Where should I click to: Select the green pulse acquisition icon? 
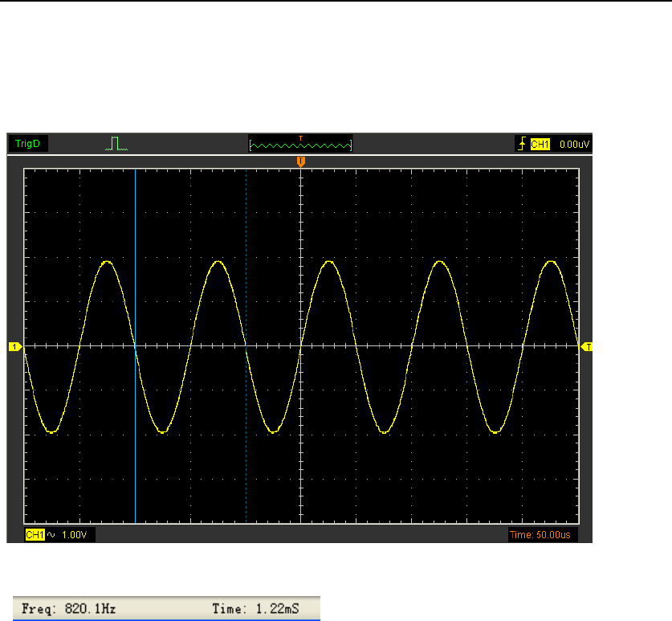click(116, 144)
